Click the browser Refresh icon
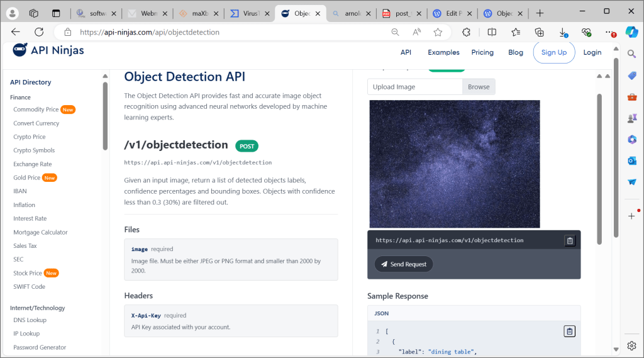Image resolution: width=644 pixels, height=358 pixels. (39, 32)
